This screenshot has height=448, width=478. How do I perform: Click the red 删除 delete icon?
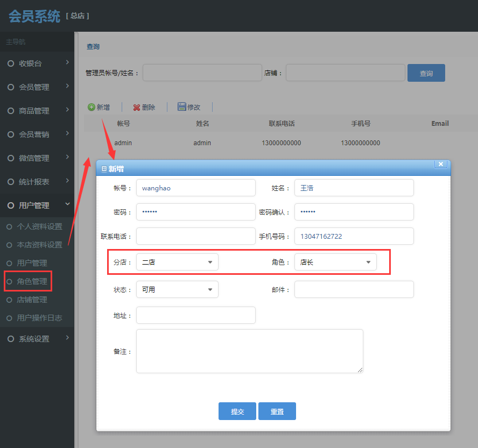click(x=137, y=107)
